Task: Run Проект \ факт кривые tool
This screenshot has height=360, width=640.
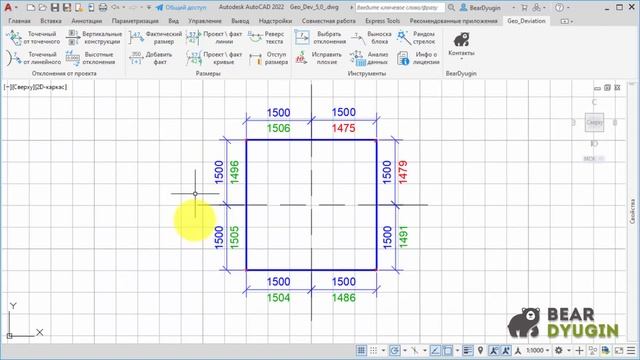Action: click(214, 58)
